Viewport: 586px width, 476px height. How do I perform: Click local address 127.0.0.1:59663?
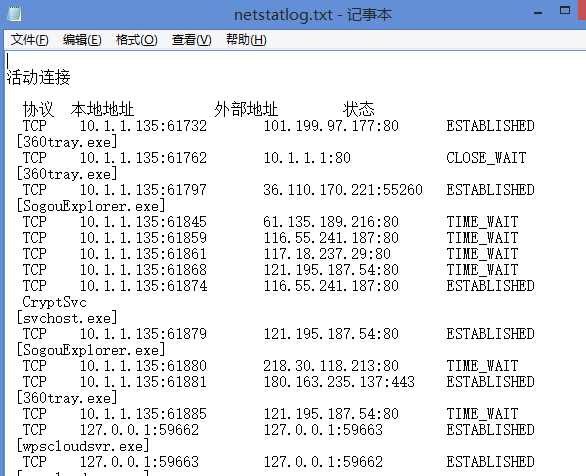pyautogui.click(x=139, y=462)
